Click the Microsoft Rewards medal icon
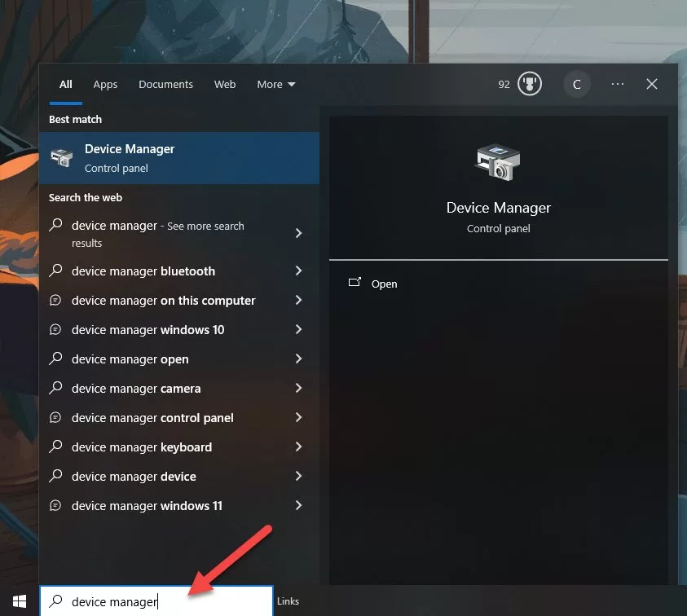 (530, 85)
